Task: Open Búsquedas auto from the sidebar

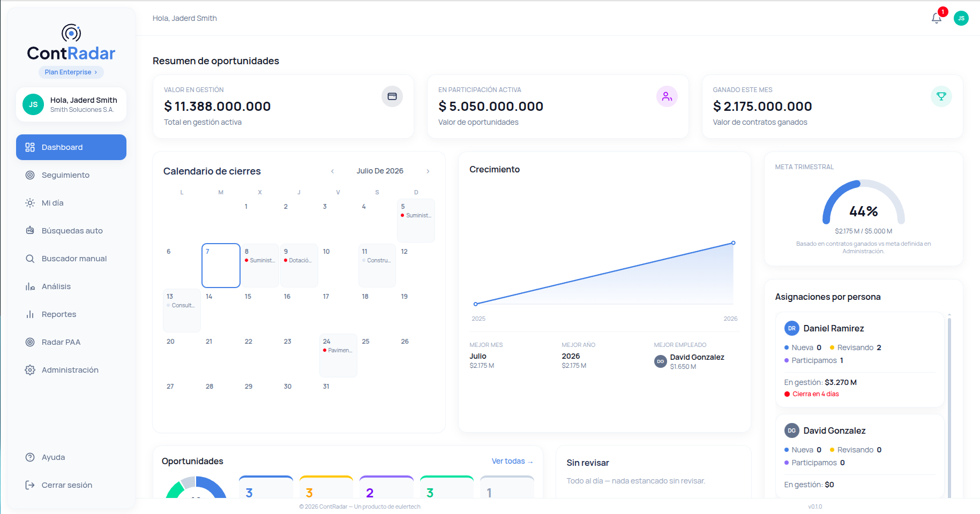Action: [71, 231]
